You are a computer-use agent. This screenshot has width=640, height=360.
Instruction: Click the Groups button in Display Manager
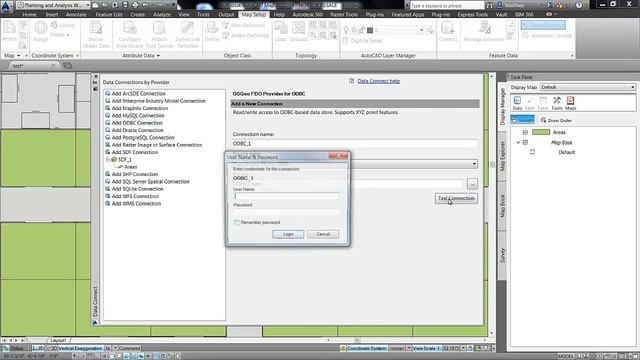point(522,120)
